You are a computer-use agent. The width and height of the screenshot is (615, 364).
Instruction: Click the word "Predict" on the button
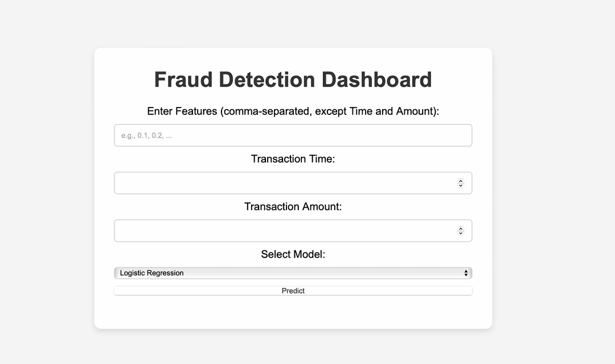point(293,291)
